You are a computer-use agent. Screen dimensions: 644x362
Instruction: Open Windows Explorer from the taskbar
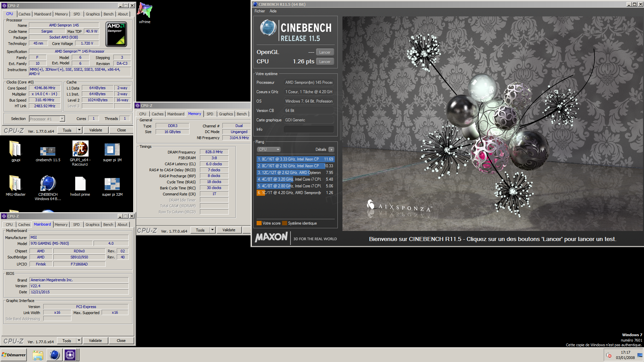pos(38,355)
